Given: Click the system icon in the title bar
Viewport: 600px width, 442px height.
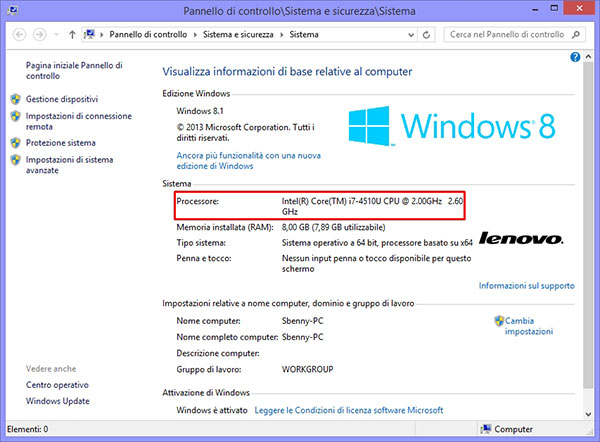Looking at the screenshot, I should point(11,10).
